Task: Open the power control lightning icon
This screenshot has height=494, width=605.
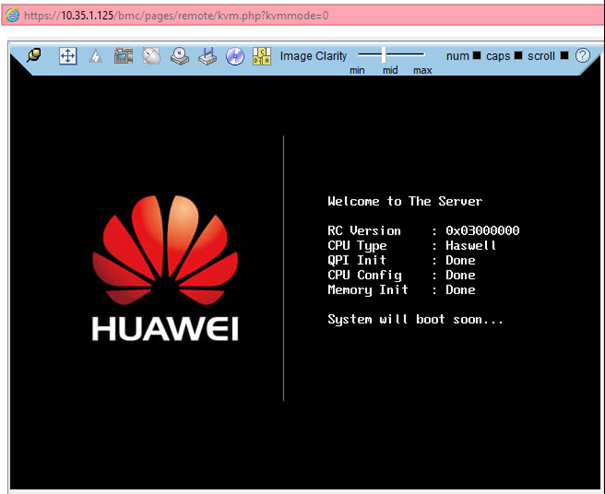Action: [96, 57]
